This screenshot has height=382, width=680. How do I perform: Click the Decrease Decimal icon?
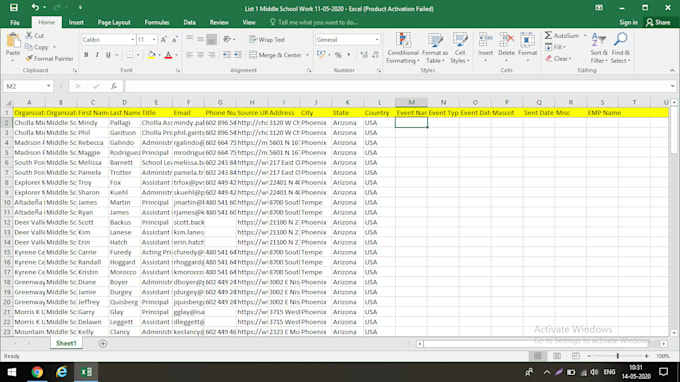(375, 55)
